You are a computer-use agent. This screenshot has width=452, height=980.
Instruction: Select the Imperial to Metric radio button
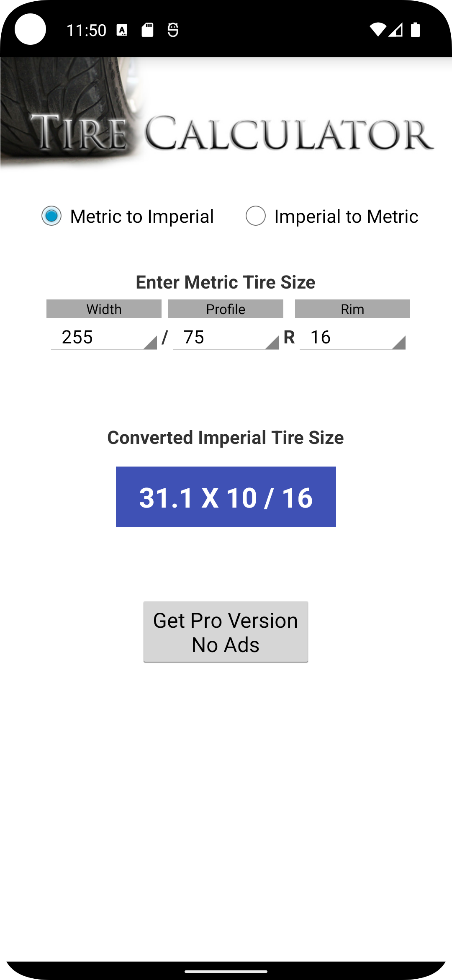click(x=256, y=216)
